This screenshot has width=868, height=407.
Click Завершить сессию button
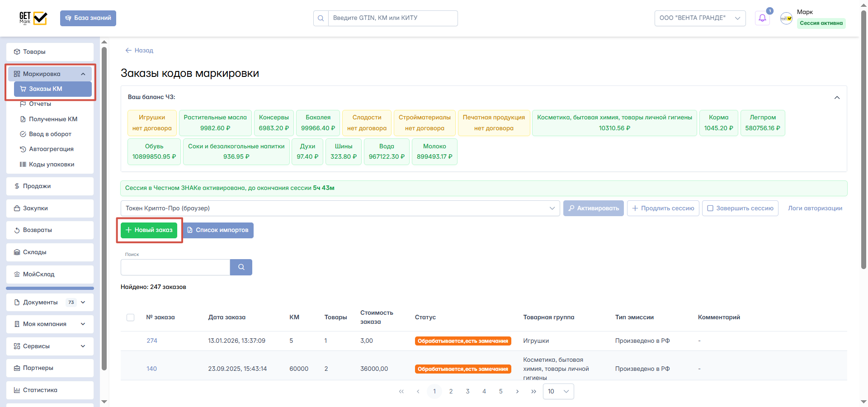tap(740, 208)
